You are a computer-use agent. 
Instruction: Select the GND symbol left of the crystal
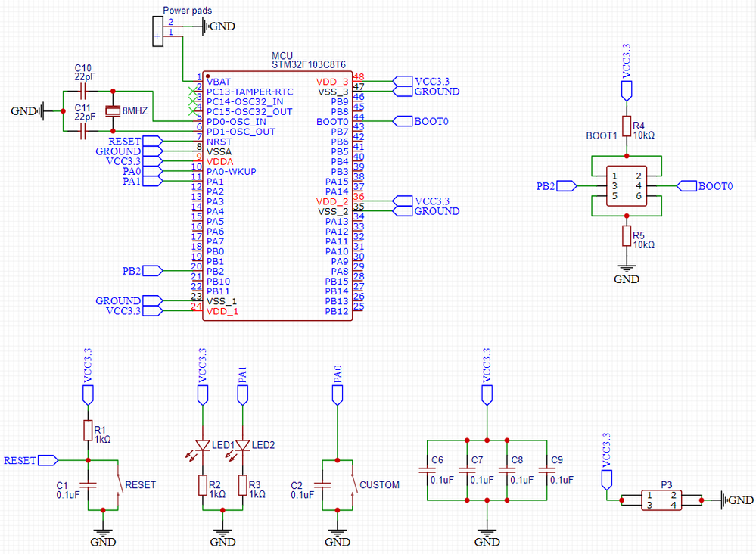pyautogui.click(x=27, y=111)
